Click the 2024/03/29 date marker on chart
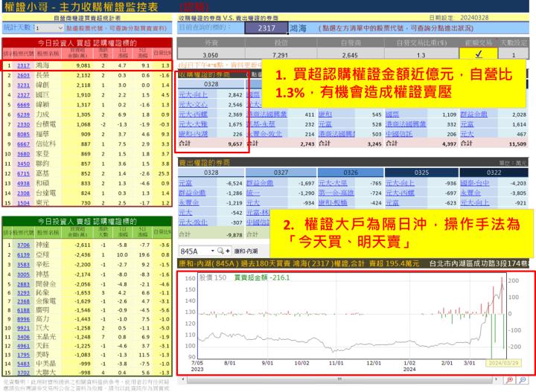This screenshot has width=536, height=392. point(503,363)
